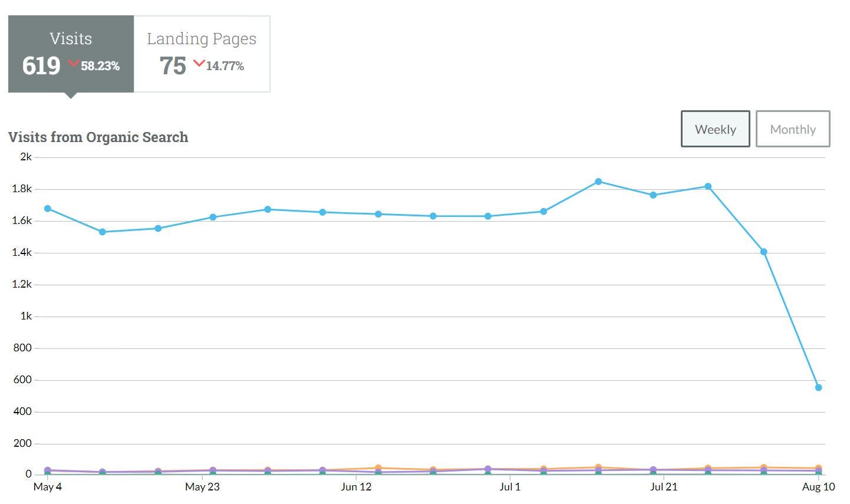Select the final blue point at Aug 10
The height and width of the screenshot is (504, 850).
pos(818,387)
